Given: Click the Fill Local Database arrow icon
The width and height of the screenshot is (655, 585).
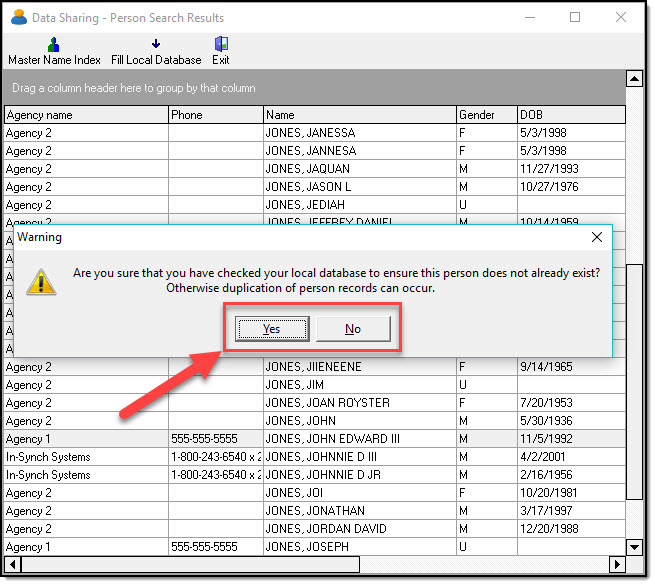Looking at the screenshot, I should pos(156,44).
